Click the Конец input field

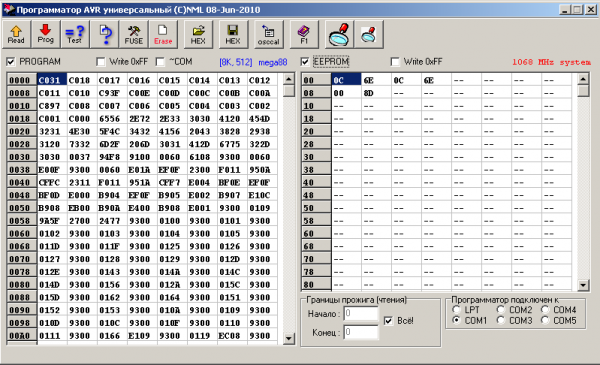click(361, 332)
